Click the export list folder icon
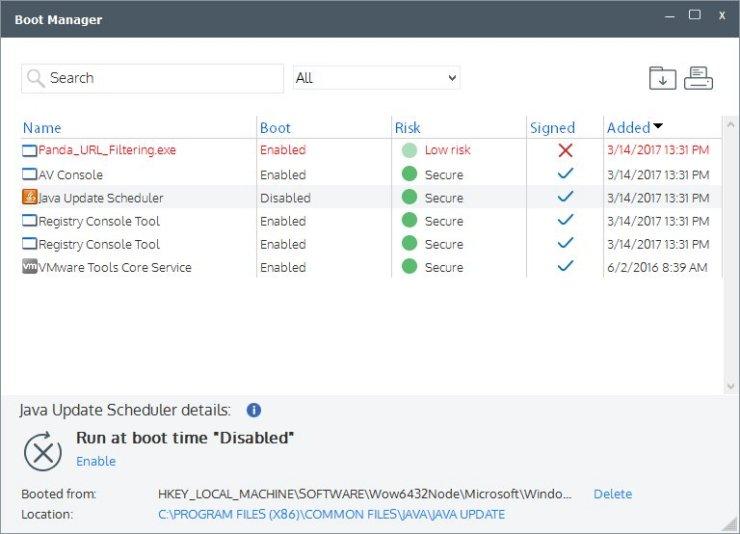 pyautogui.click(x=662, y=78)
